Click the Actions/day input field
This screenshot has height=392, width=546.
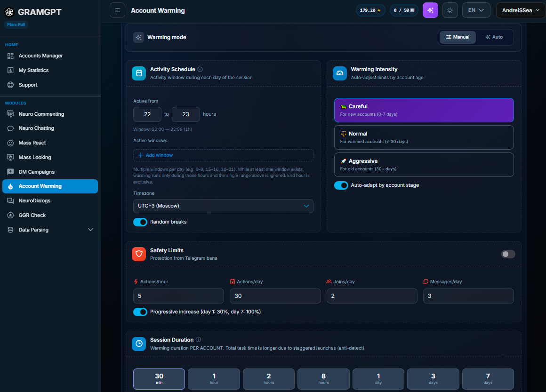pyautogui.click(x=275, y=296)
